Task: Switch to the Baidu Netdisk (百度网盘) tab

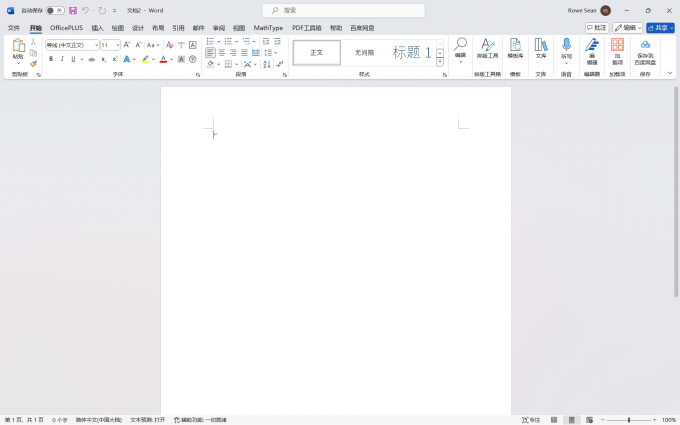Action: tap(362, 28)
